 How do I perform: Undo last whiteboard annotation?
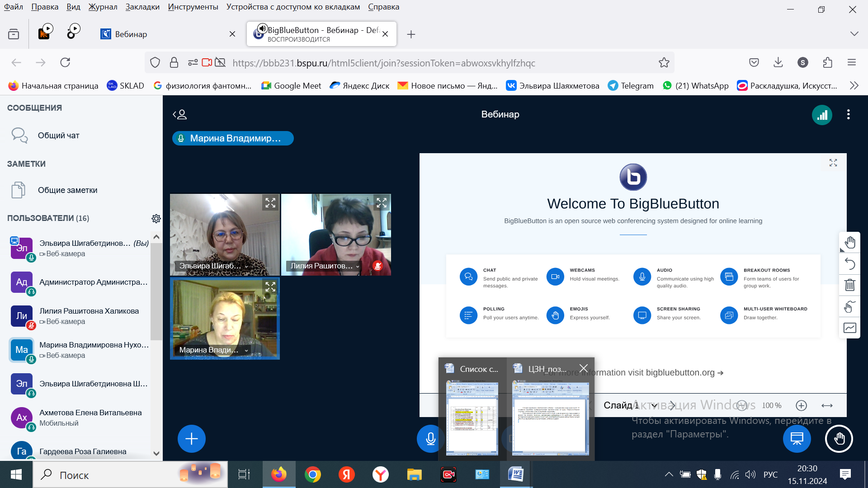849,264
